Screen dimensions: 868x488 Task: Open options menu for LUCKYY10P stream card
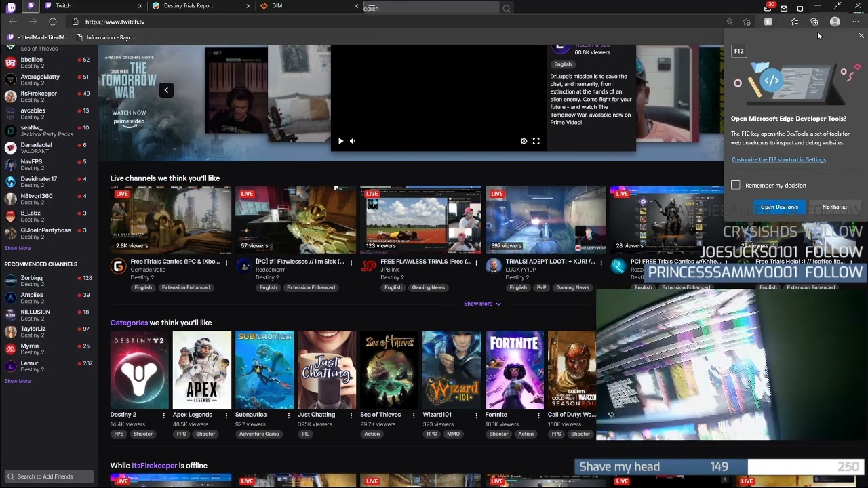[601, 263]
